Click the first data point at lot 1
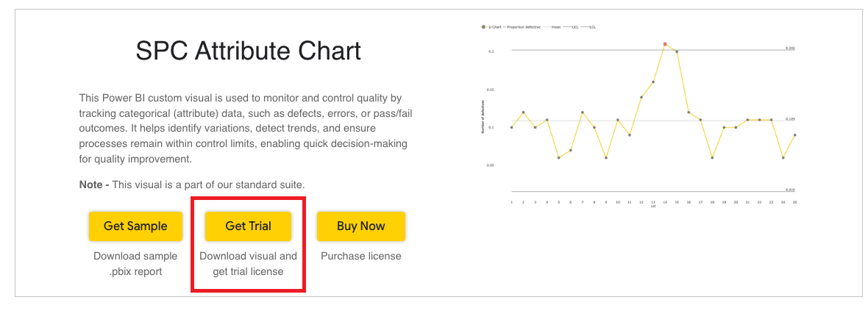The height and width of the screenshot is (311, 868). (x=511, y=127)
